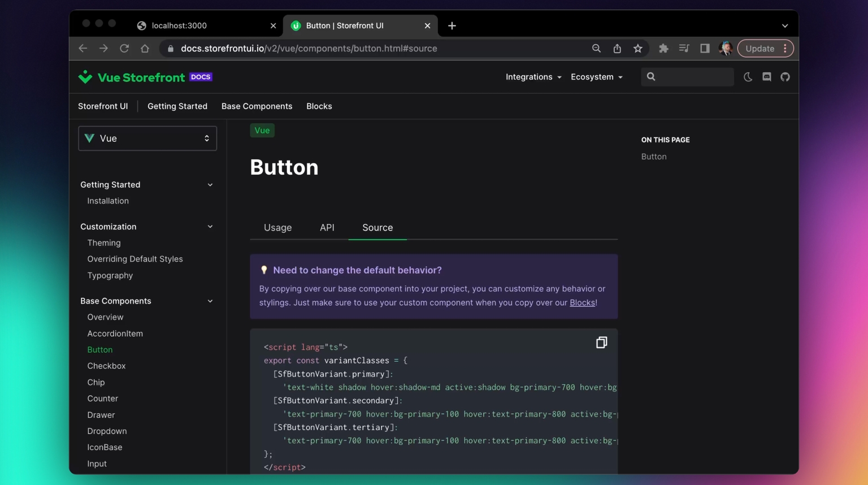The image size is (868, 485).
Task: Open AccordionItem in the sidebar
Action: click(115, 334)
